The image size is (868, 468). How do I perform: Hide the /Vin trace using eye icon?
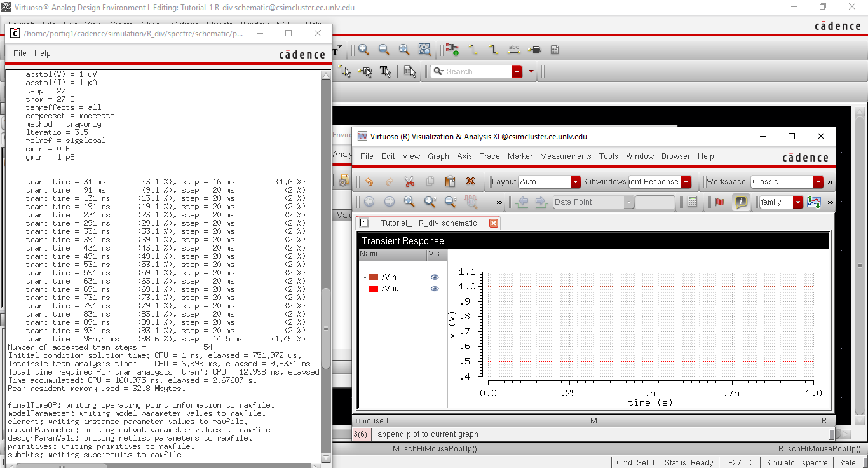coord(435,277)
